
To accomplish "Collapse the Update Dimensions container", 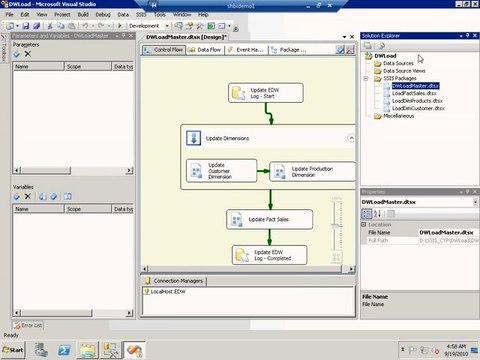I will tap(351, 138).
